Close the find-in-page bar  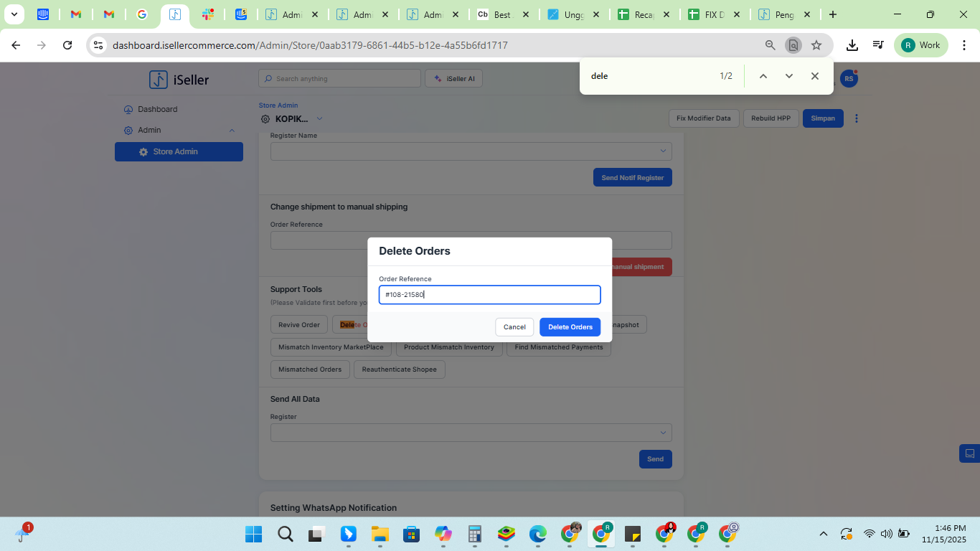click(814, 76)
